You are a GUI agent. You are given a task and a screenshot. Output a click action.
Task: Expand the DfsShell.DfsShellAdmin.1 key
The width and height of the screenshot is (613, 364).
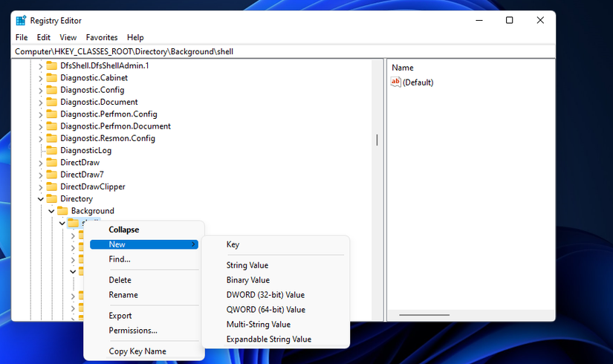(40, 66)
